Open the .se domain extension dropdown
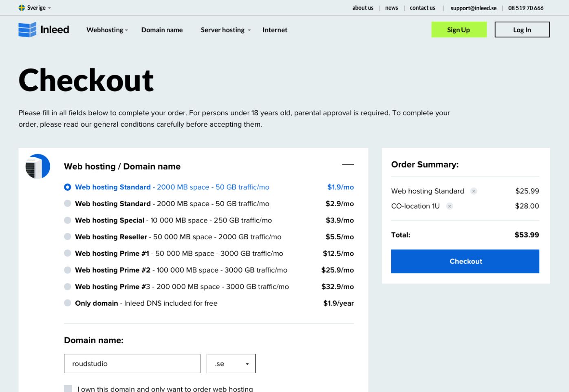The height and width of the screenshot is (392, 569). (231, 363)
